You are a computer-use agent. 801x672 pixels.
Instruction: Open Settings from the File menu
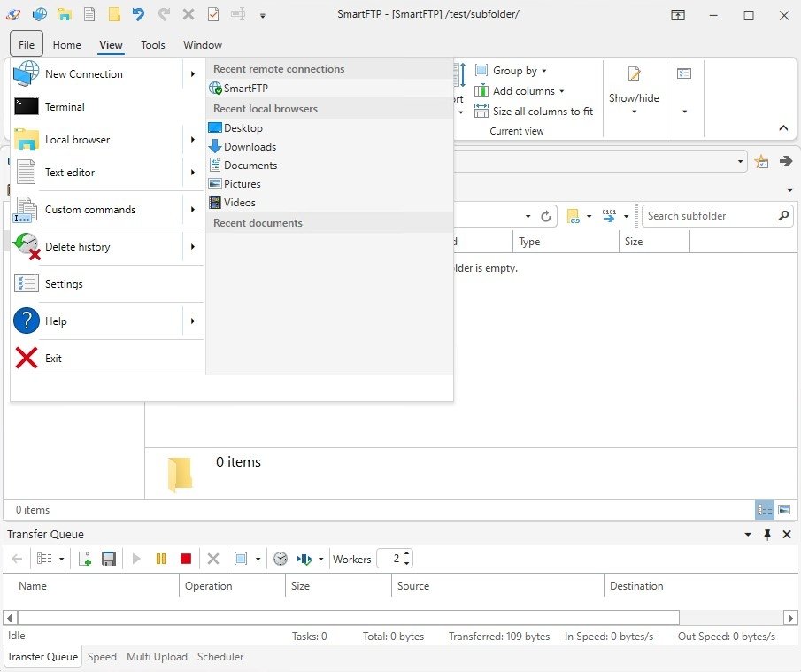click(x=107, y=283)
